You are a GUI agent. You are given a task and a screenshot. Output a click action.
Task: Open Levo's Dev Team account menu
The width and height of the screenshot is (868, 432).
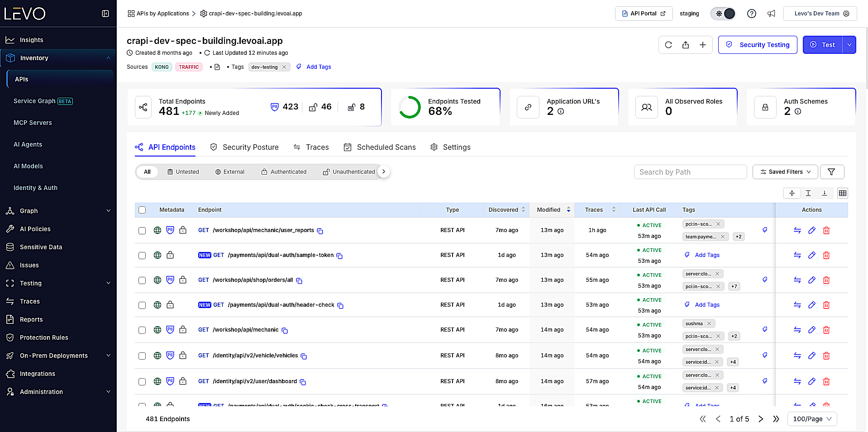pyautogui.click(x=820, y=14)
